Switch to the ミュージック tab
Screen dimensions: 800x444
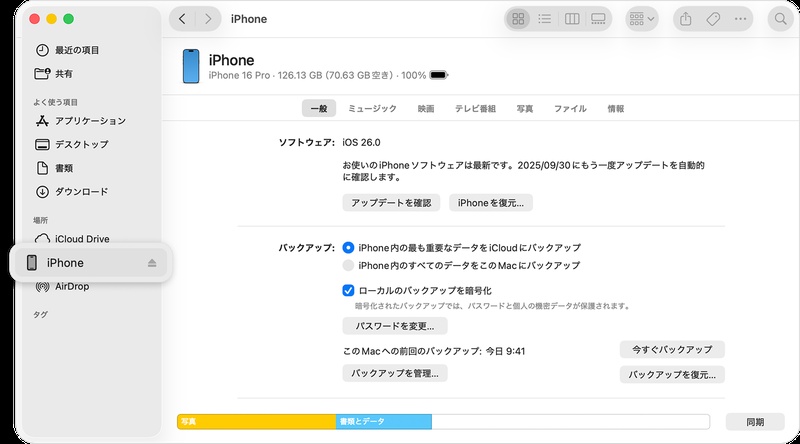pos(372,108)
